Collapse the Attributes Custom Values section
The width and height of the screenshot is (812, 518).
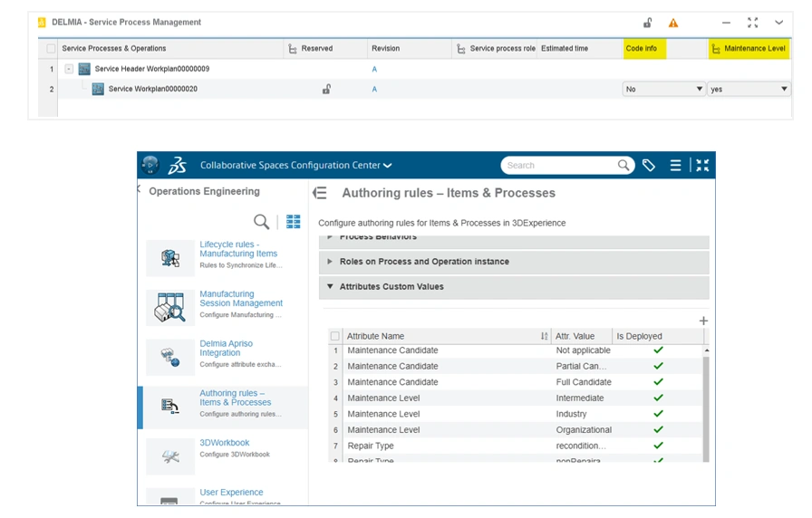(514, 287)
